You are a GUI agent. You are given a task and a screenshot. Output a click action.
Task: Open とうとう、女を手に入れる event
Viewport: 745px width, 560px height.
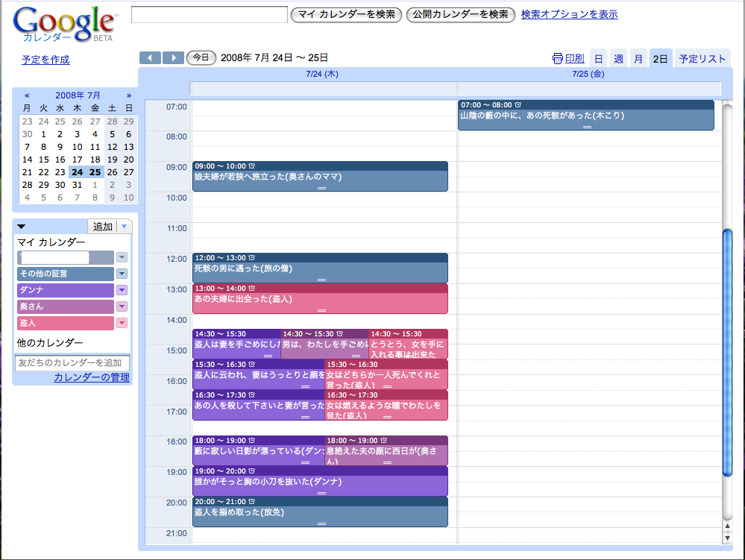click(x=408, y=345)
